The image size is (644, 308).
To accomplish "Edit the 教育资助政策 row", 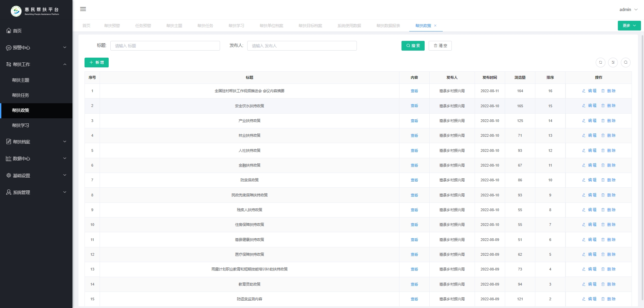I will pos(589,284).
